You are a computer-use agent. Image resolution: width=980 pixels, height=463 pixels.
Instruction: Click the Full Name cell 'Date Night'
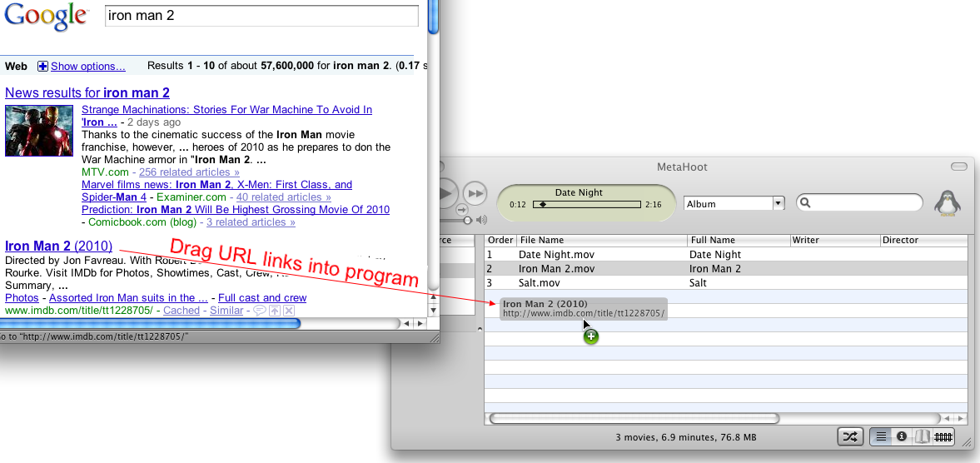pyautogui.click(x=715, y=254)
